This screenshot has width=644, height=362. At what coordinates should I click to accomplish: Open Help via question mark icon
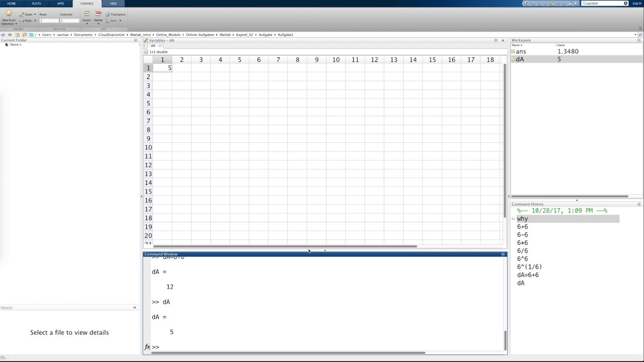(576, 4)
